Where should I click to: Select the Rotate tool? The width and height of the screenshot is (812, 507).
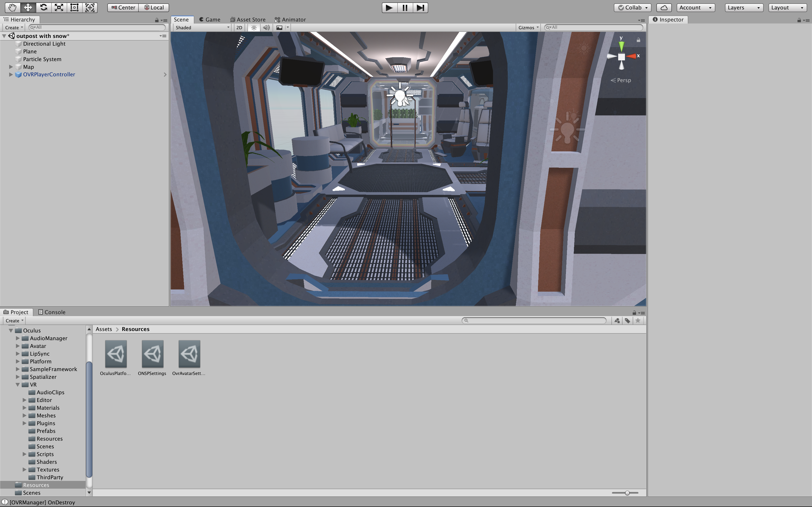point(43,7)
